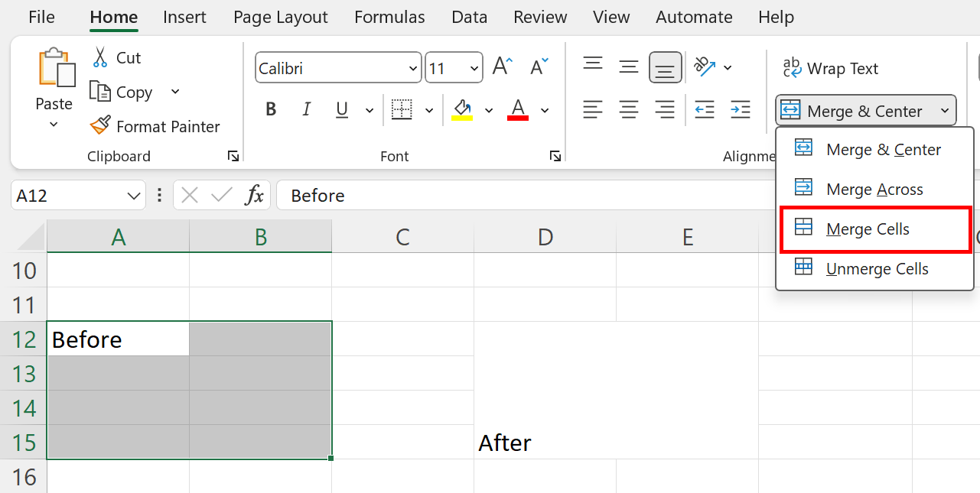Click Decrease Indent icon
This screenshot has height=493, width=980.
[705, 110]
